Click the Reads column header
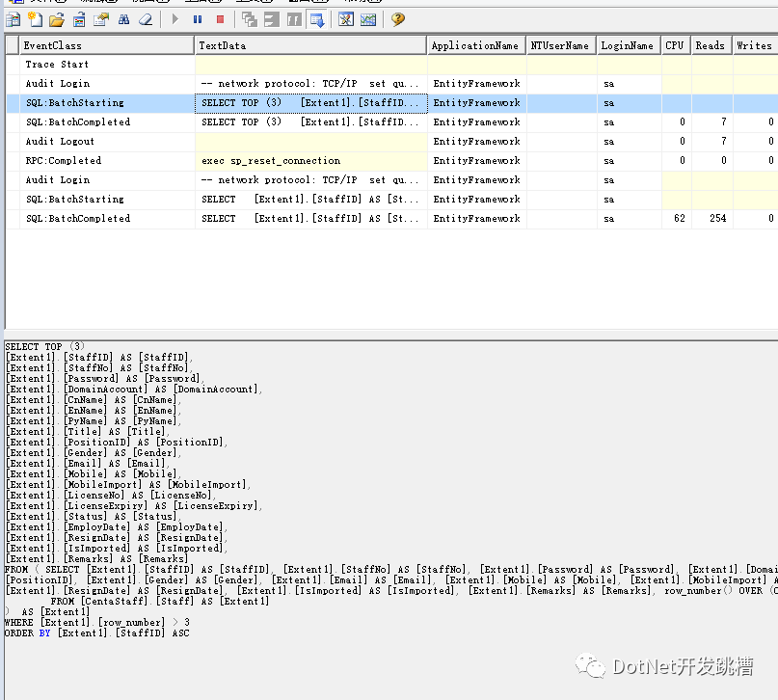 coord(711,45)
